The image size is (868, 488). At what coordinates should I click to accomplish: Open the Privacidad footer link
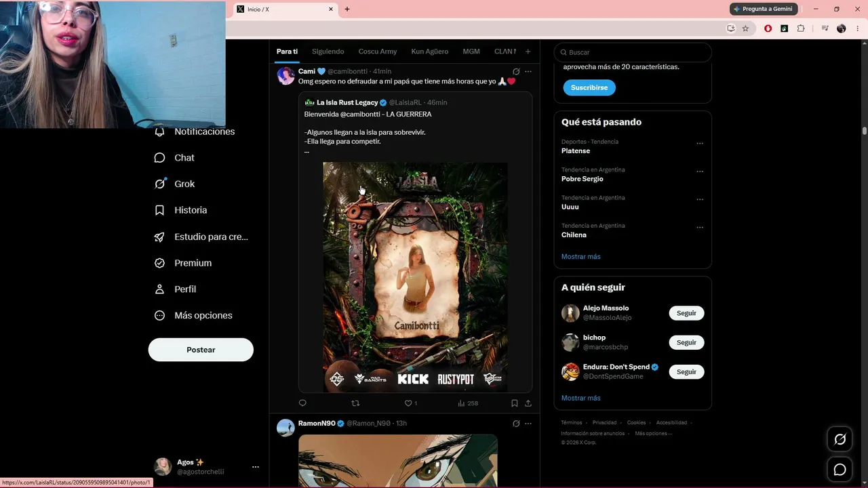[604, 422]
